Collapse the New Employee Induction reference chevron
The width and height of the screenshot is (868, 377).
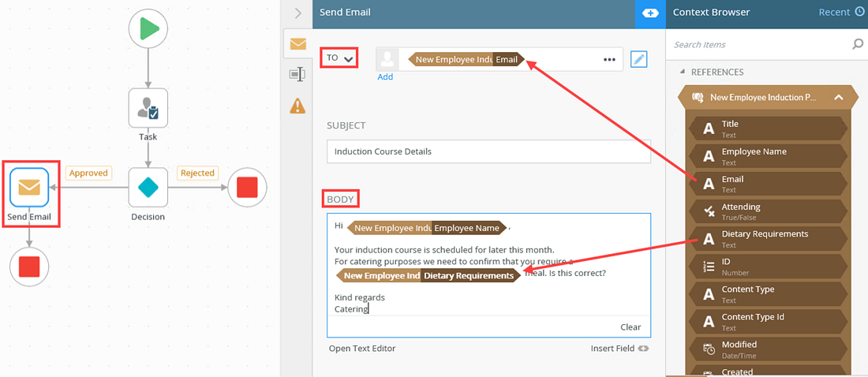(839, 98)
